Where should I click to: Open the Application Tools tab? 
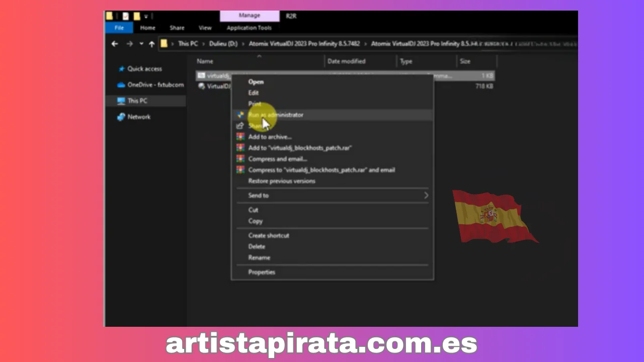click(249, 28)
